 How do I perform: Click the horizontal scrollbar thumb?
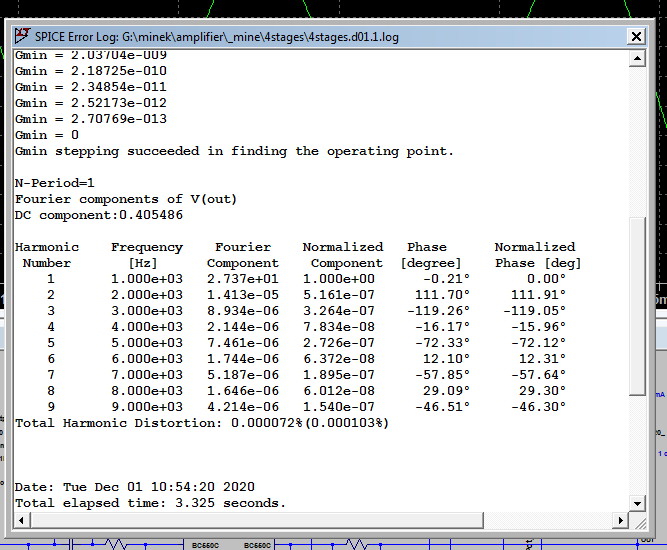coord(257,520)
